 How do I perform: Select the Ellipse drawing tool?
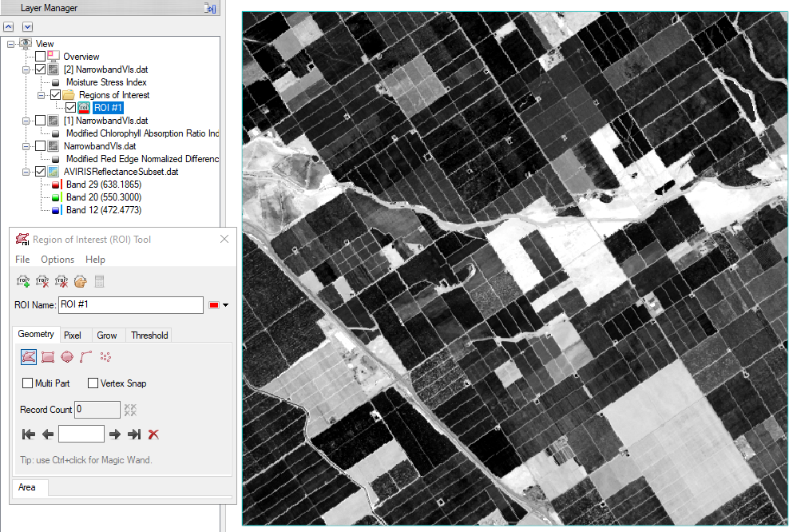67,357
